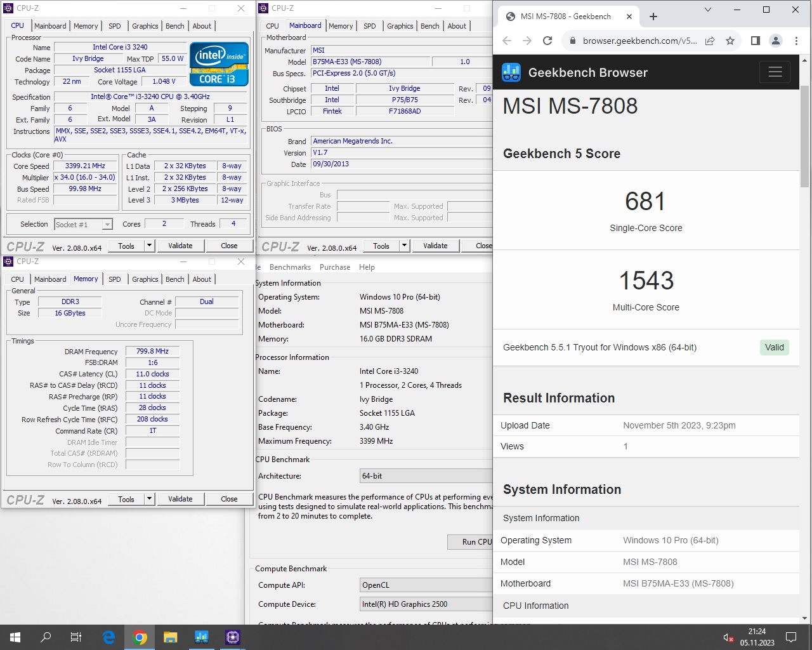Image resolution: width=812 pixels, height=650 pixels.
Task: Click Close button in top-left CPU-Z window
Action: coord(229,246)
